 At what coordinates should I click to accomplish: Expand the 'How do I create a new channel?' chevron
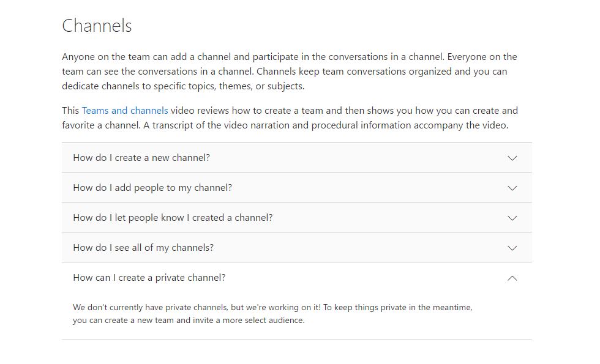[512, 158]
